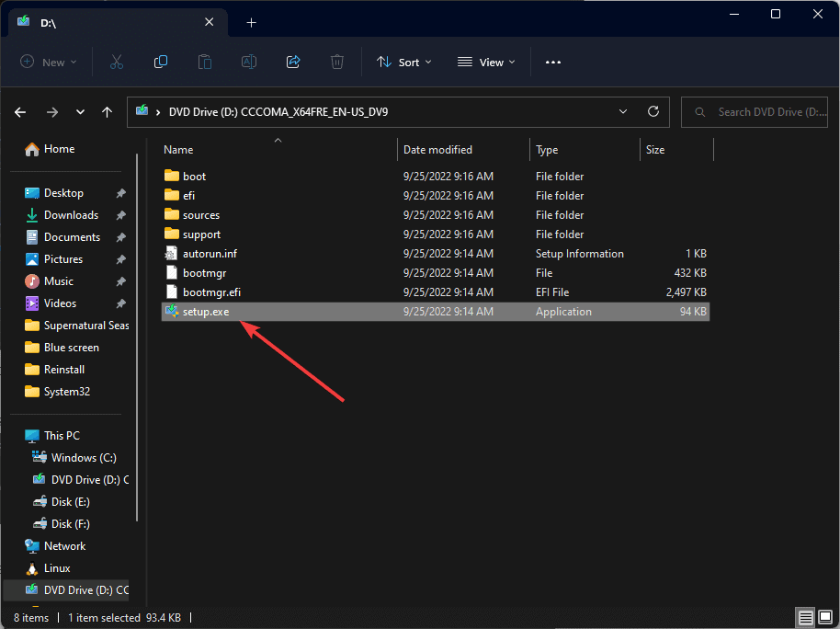Close the D:\ tab
Viewport: 840px width, 629px height.
(210, 22)
